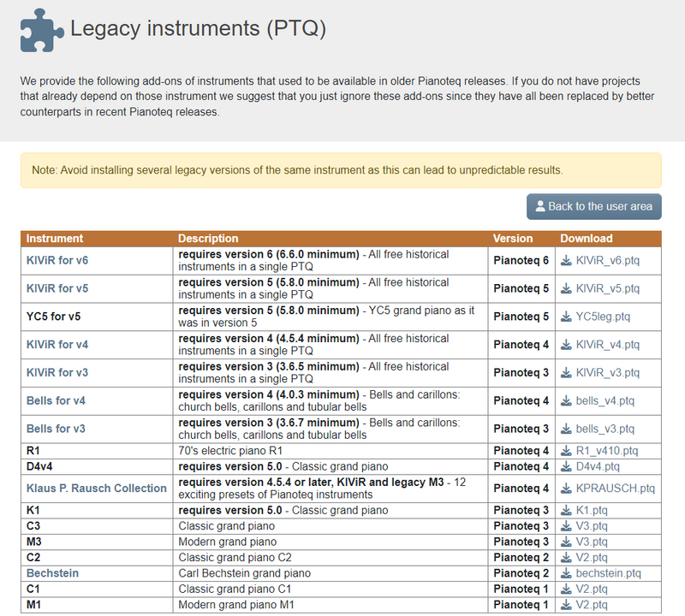
Task: Download the bechstein.ptq file link
Action: (x=609, y=573)
